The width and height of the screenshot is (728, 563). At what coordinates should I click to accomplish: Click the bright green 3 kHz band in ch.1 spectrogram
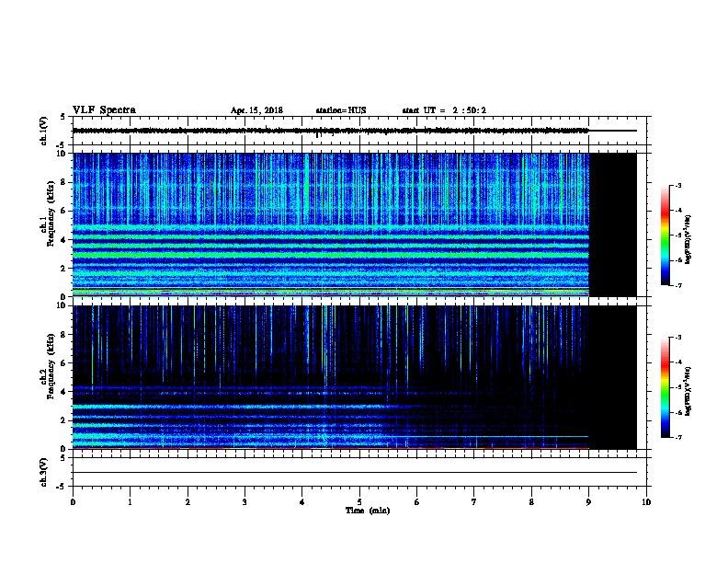331,255
